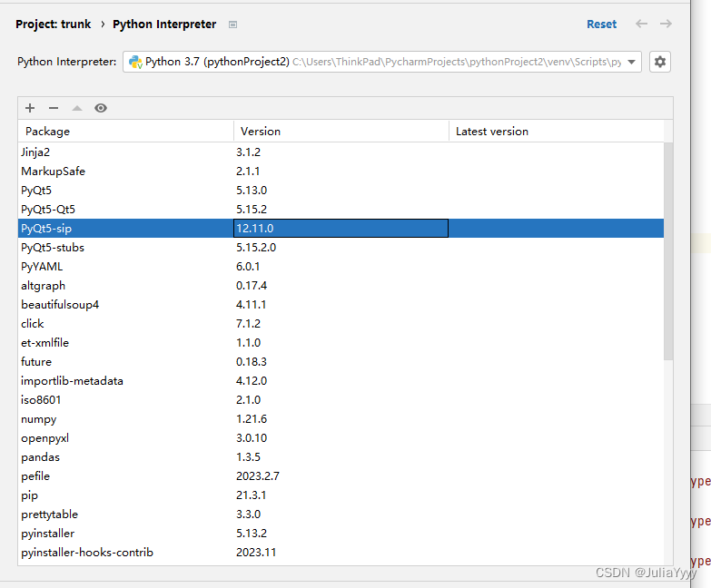
Task: Click version 2023.2.7 of pefile
Action: (258, 476)
